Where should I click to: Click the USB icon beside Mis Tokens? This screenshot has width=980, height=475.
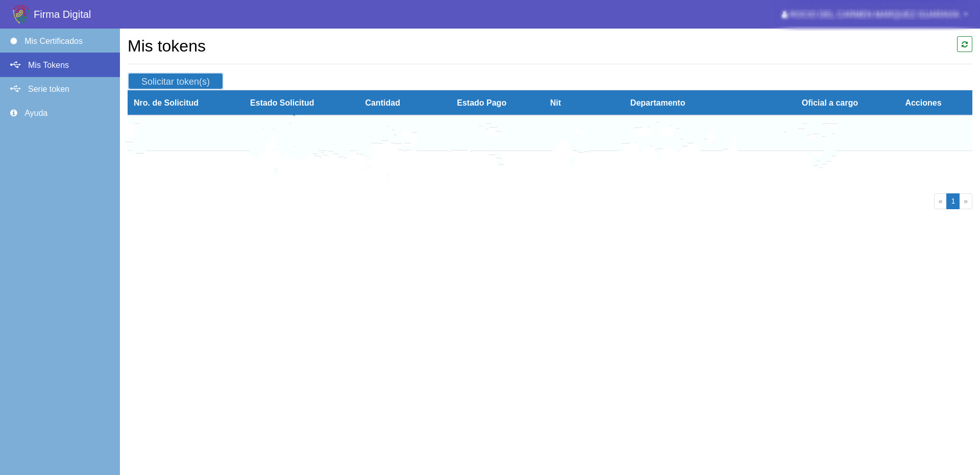point(15,65)
